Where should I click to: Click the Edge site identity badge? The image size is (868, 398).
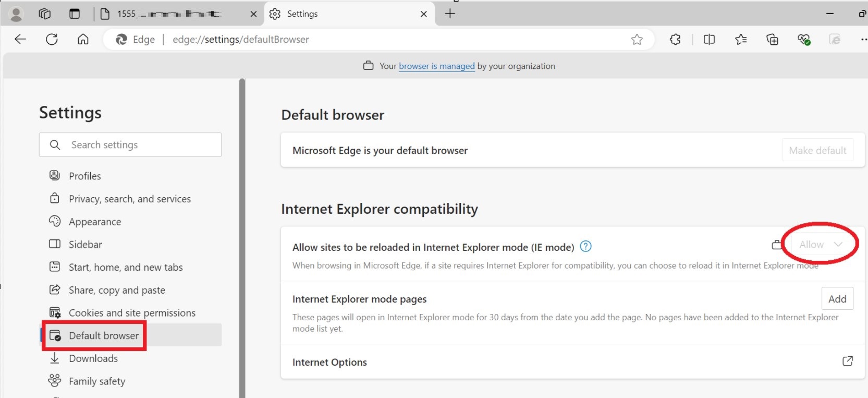tap(136, 40)
